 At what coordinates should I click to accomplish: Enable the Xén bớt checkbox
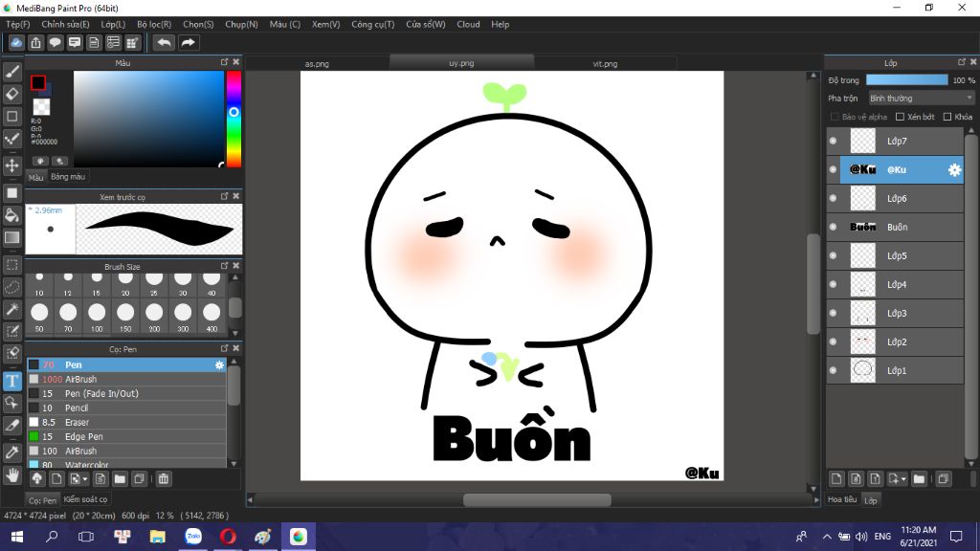[900, 117]
